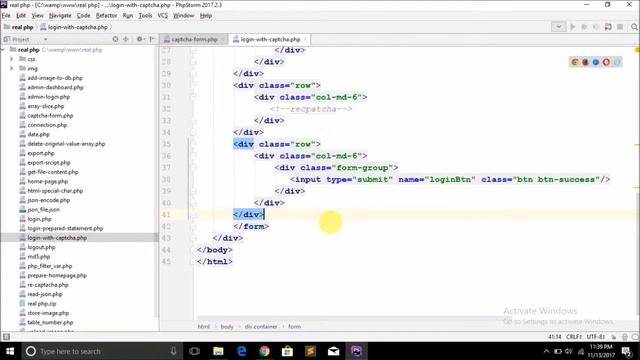Open the Navigate menu
This screenshot has height=360, width=640.
[60, 16]
